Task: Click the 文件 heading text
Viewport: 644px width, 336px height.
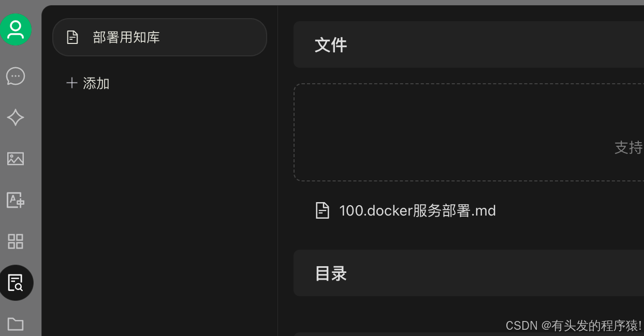Action: click(331, 44)
